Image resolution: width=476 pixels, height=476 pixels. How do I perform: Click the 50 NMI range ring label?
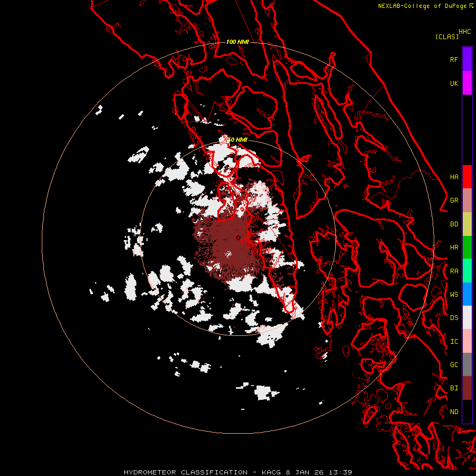tap(237, 140)
